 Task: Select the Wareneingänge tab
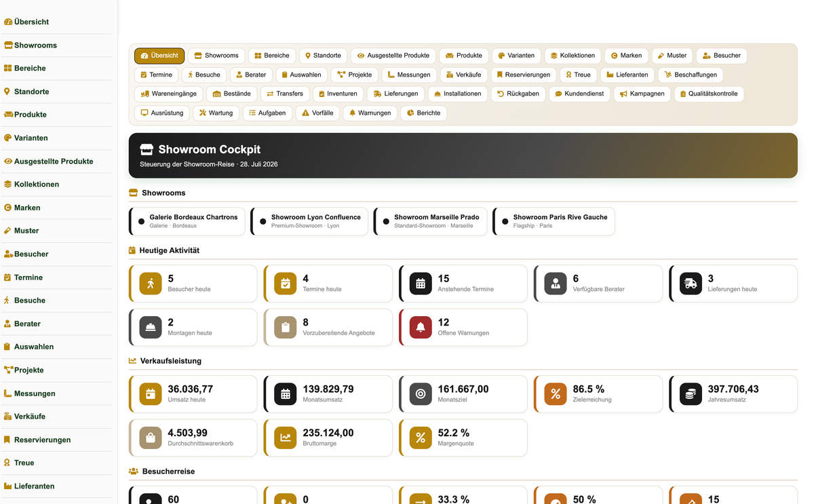point(168,94)
